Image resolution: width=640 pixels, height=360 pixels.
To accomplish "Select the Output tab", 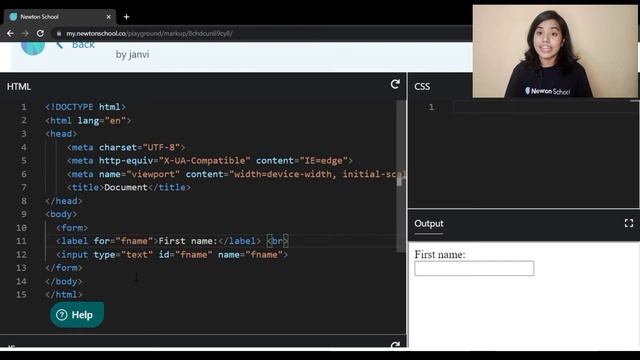I will (x=429, y=224).
